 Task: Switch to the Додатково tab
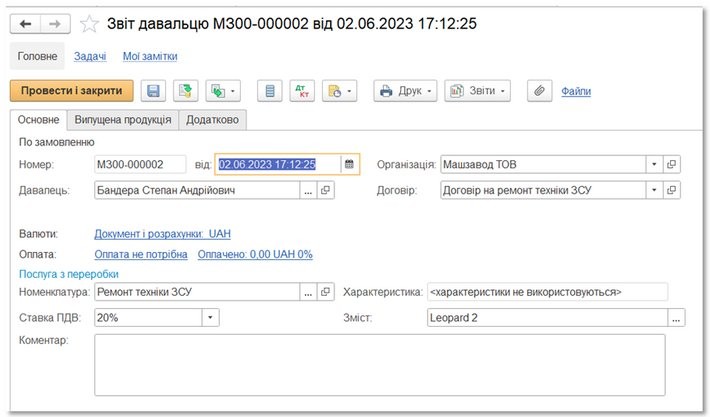212,121
